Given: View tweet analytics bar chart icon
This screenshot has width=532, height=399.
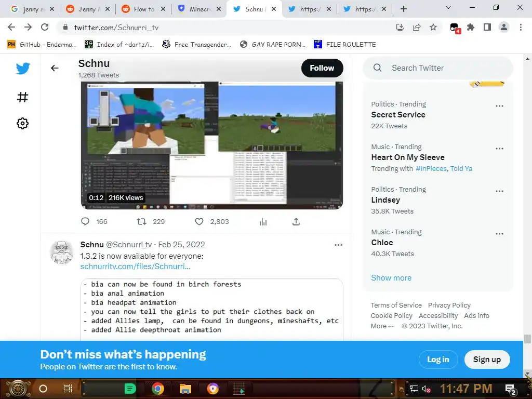Looking at the screenshot, I should (x=263, y=222).
